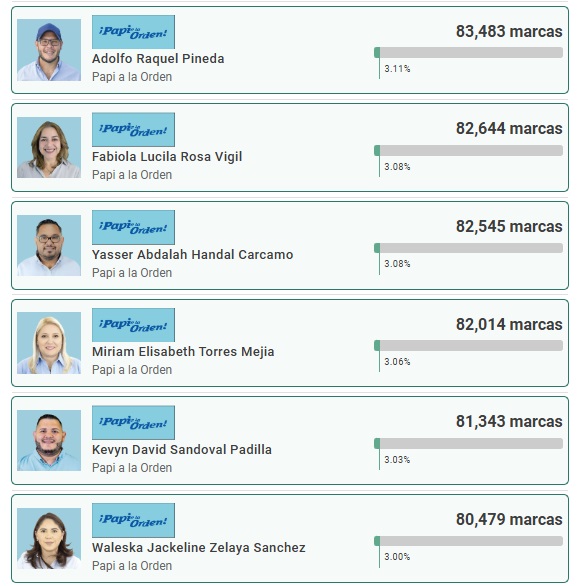Click the party logo above Kevyn David Sandoval Padilla

(x=133, y=422)
